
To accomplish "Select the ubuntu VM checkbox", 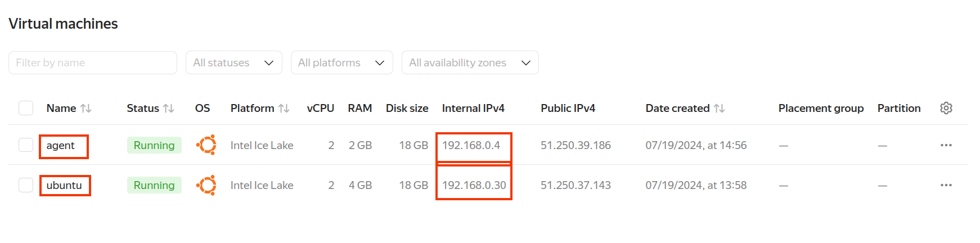I will [26, 185].
